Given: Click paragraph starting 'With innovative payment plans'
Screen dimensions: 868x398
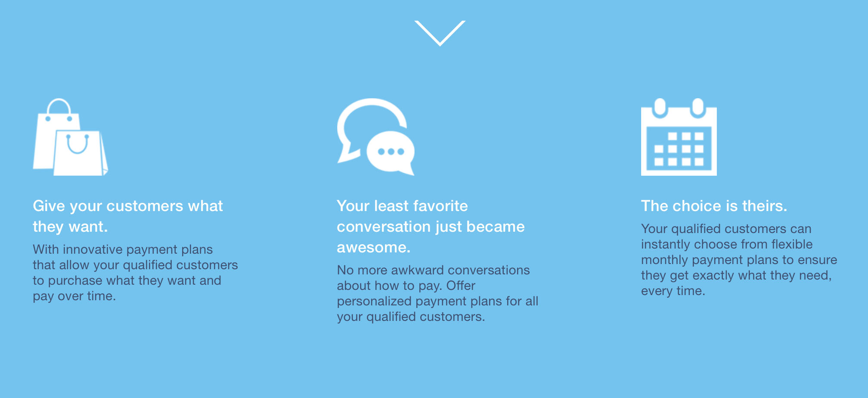Looking at the screenshot, I should pos(135,273).
